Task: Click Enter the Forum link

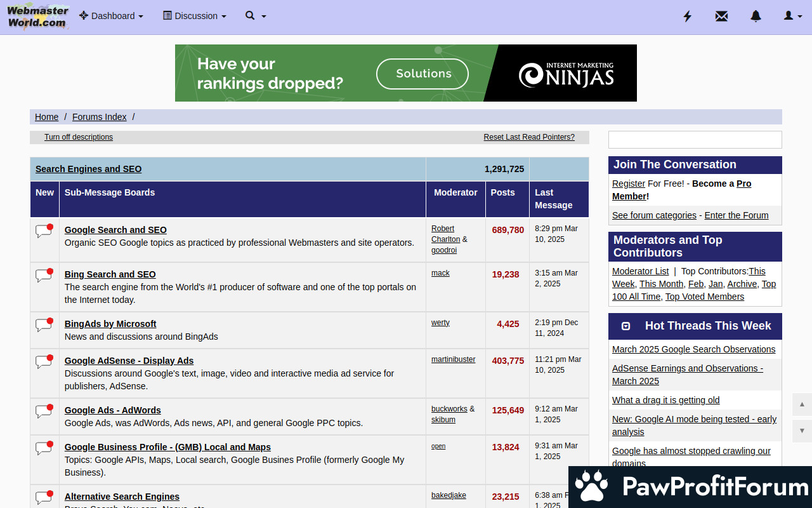Action: pos(737,215)
